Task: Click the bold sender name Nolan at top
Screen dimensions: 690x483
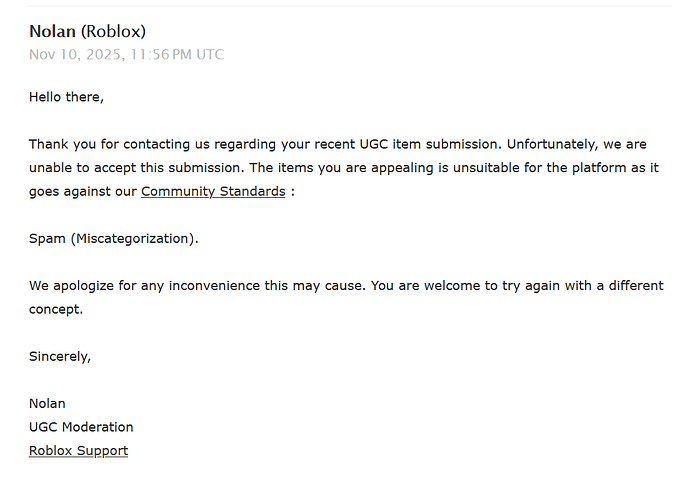Action: click(52, 31)
